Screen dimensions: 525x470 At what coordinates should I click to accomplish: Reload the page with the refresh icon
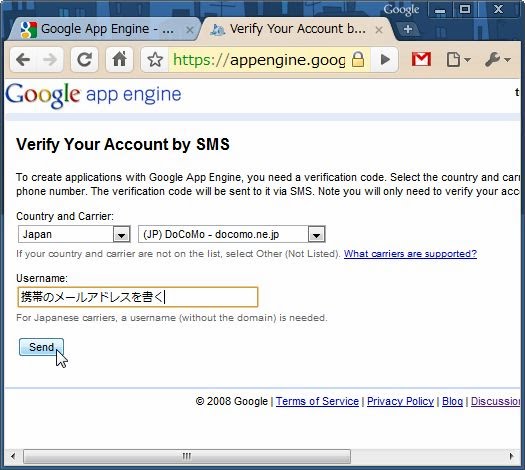click(84, 60)
